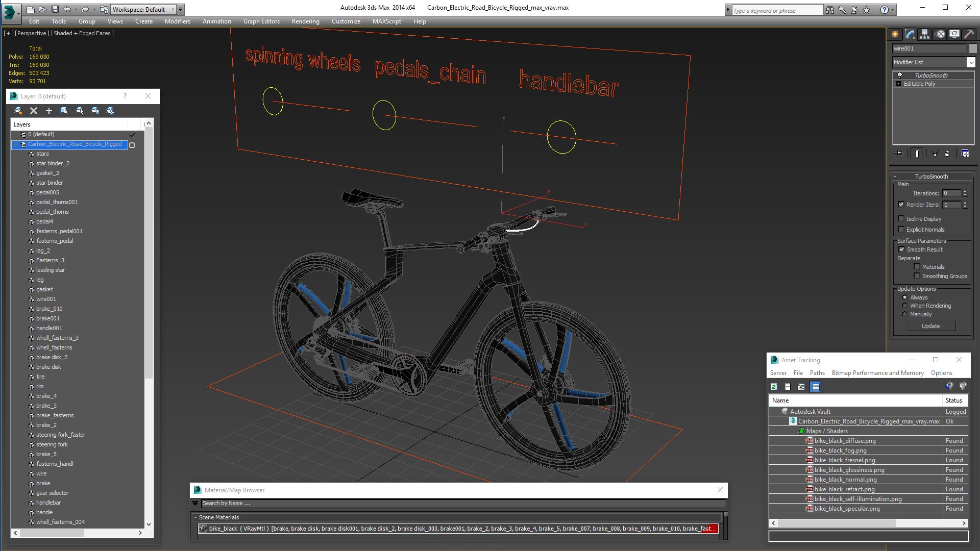The height and width of the screenshot is (551, 980).
Task: Check Separate by Materials checkbox
Action: coord(917,267)
